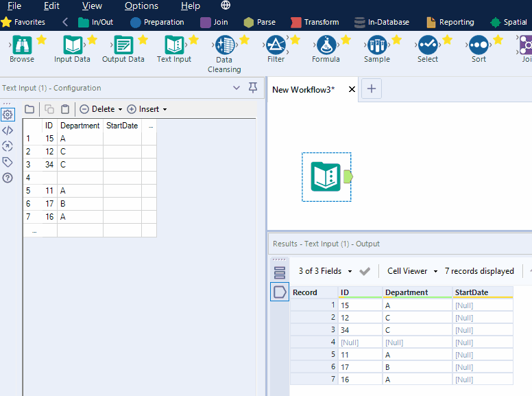The height and width of the screenshot is (396, 532).
Task: Select the Output Data tool
Action: click(x=123, y=45)
